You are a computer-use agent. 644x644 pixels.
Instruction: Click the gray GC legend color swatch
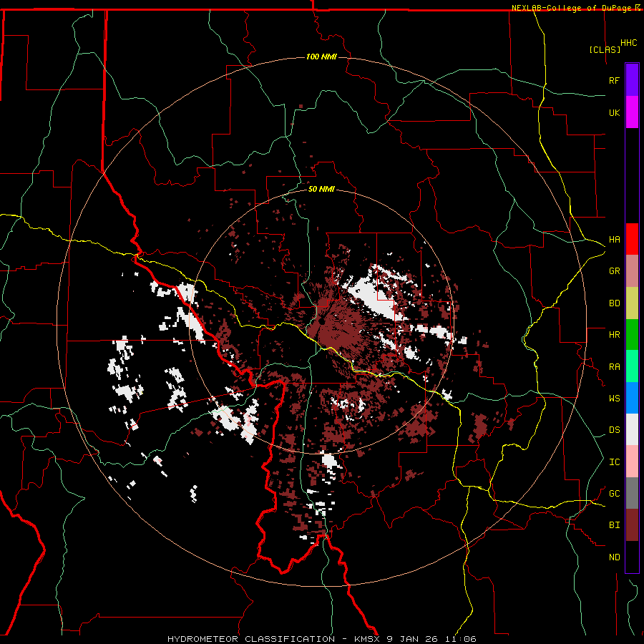[x=632, y=493]
